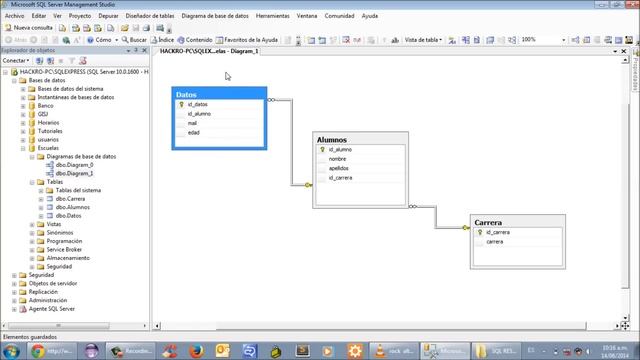
Task: Toggle auto-hide pin on Explorador de objetos panel
Action: (136, 50)
